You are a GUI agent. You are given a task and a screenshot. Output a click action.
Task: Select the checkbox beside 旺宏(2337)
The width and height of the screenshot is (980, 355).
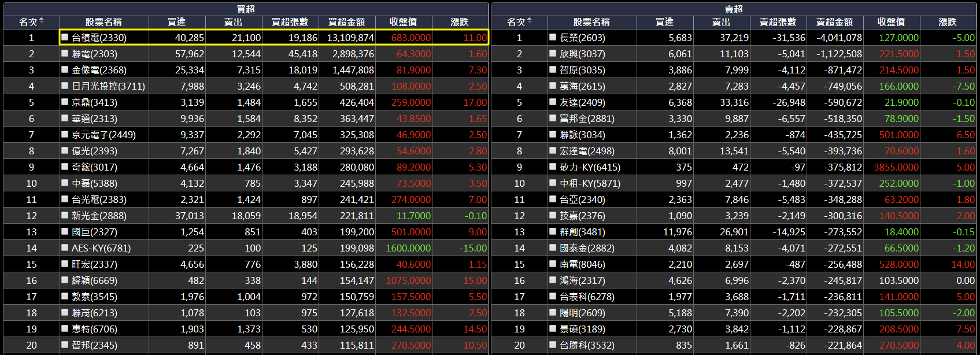pos(65,264)
